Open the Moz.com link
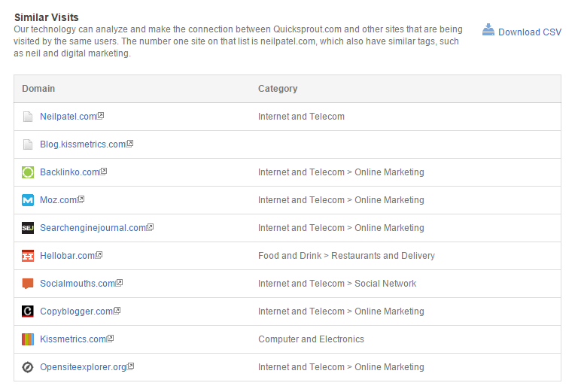 click(58, 200)
